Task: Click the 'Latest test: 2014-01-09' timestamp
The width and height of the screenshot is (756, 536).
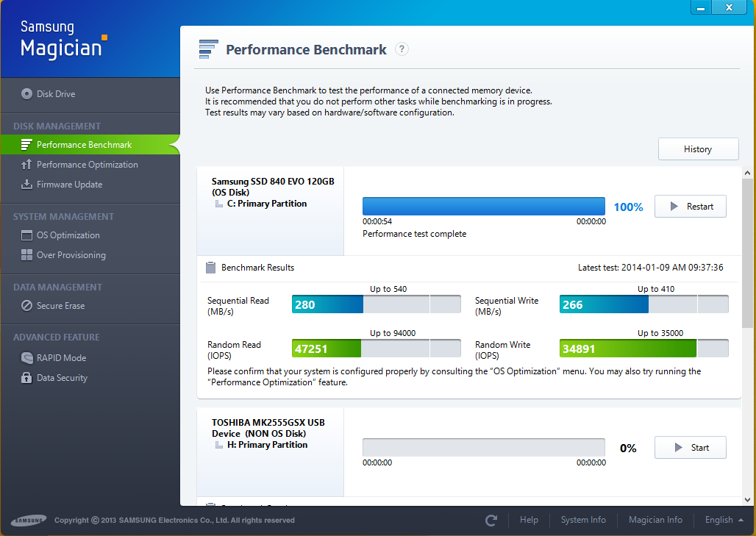Action: (x=650, y=268)
